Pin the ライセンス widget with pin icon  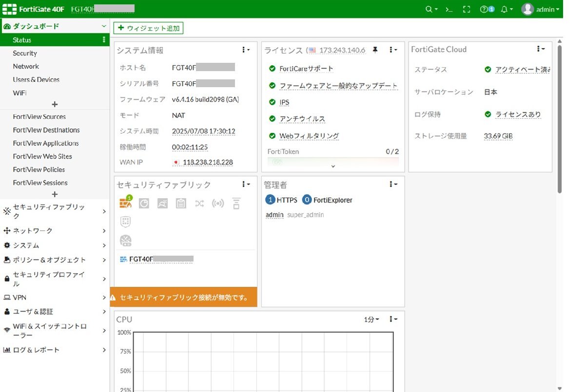375,50
